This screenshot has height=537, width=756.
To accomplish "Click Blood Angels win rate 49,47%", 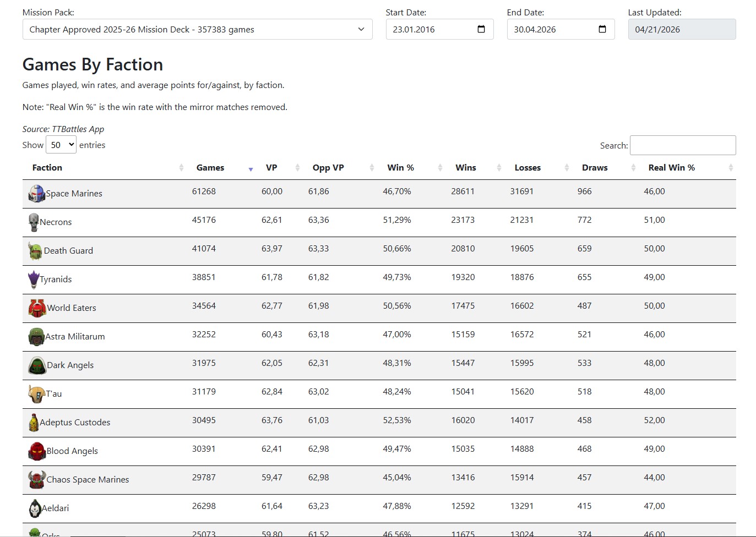I will pyautogui.click(x=397, y=449).
